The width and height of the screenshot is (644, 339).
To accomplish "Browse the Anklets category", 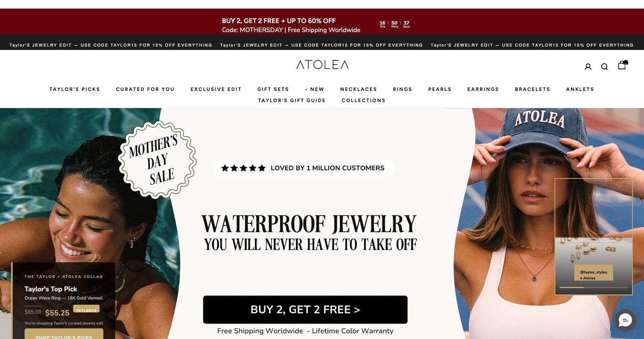I will (580, 89).
